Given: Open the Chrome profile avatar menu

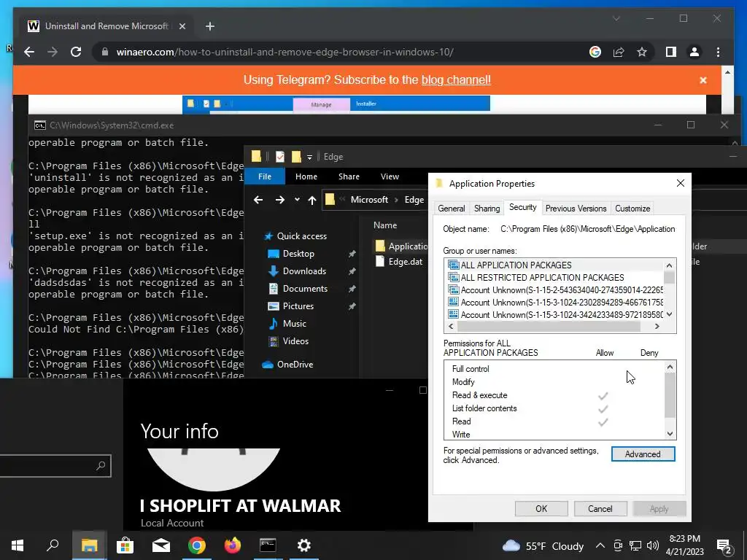Looking at the screenshot, I should click(694, 52).
